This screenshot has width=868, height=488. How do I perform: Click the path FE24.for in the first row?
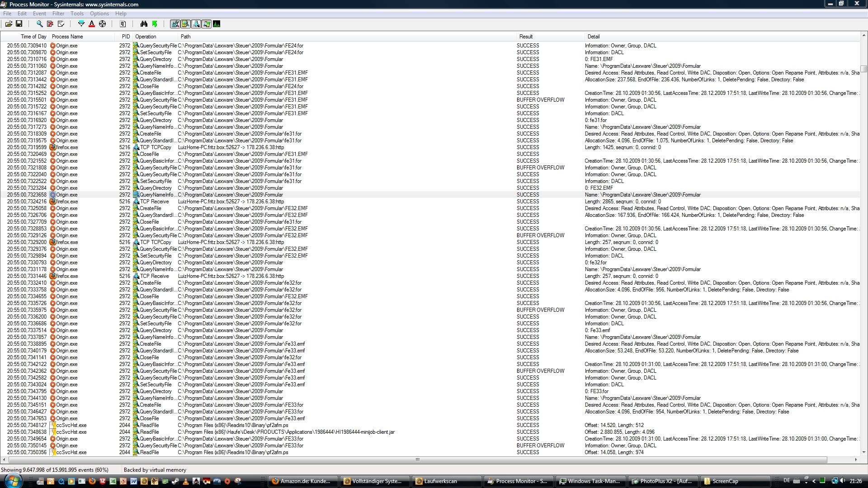coord(241,46)
